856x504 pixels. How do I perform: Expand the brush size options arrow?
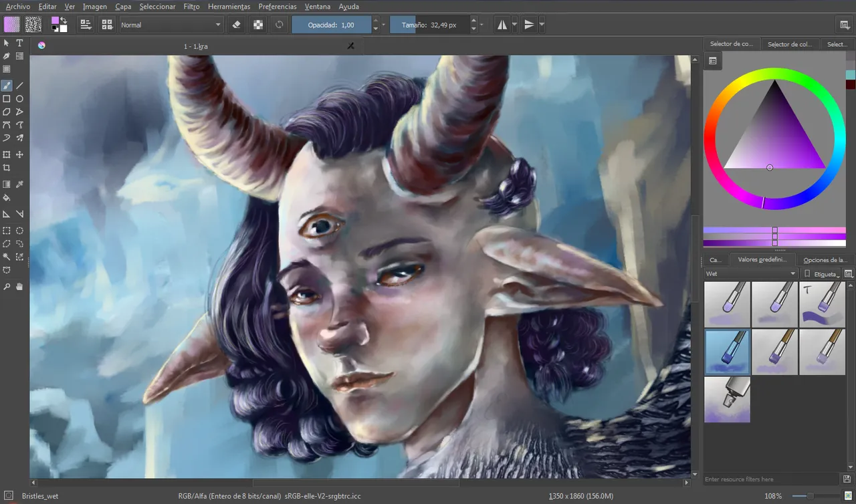[481, 25]
